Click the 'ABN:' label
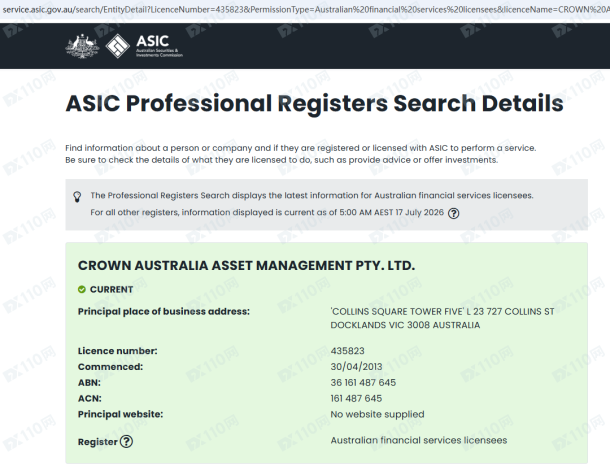Viewport: 610px width, 466px height. [x=89, y=383]
